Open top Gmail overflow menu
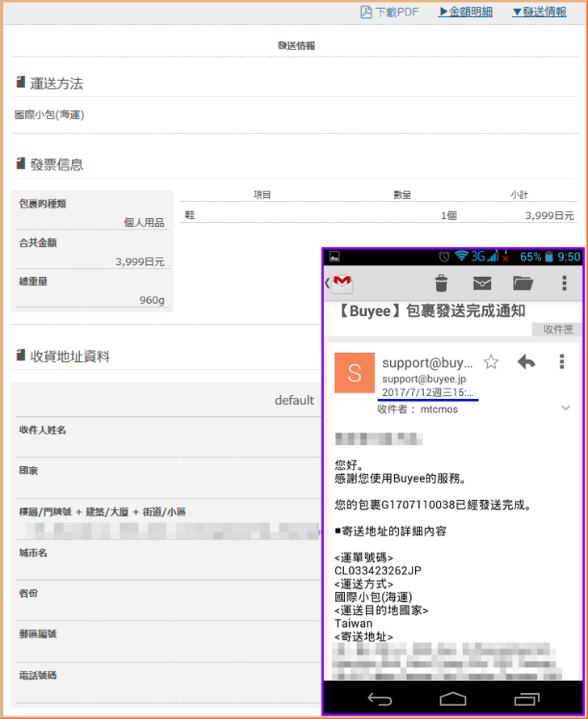Image resolution: width=588 pixels, height=719 pixels. (x=564, y=283)
